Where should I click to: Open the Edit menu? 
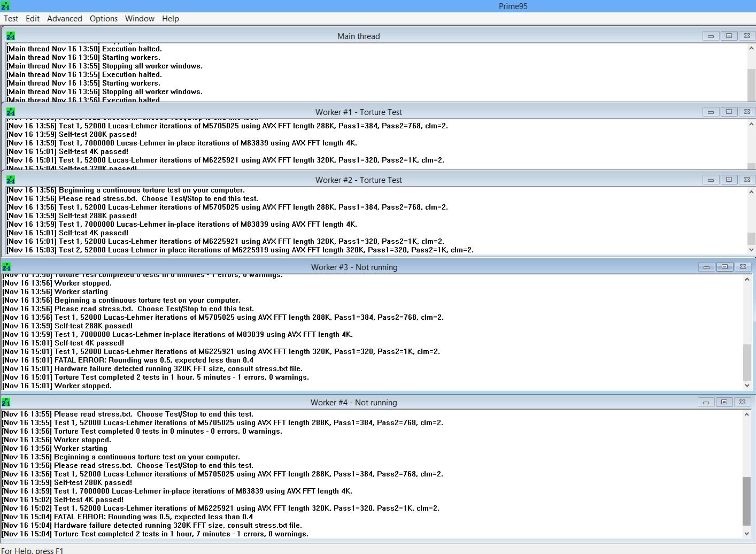pos(33,18)
